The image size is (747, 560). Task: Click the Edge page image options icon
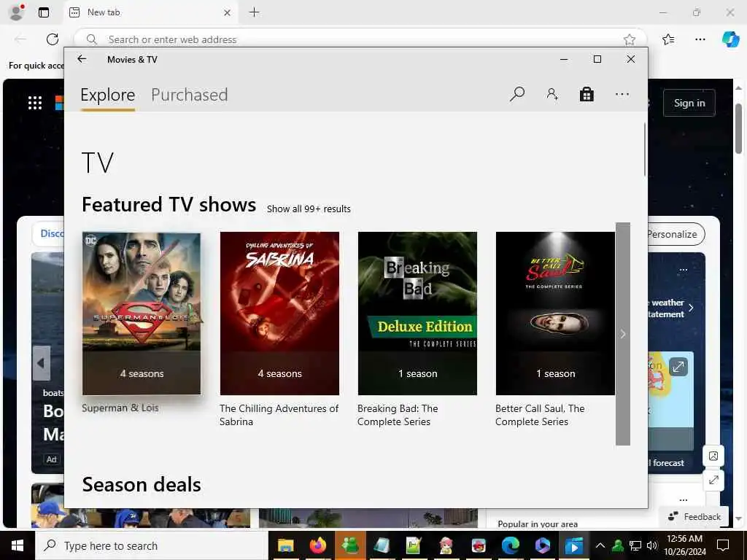click(713, 456)
